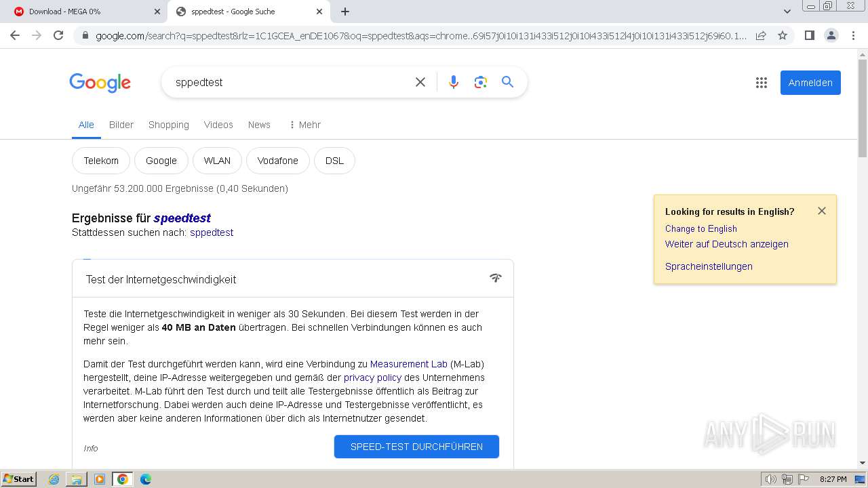868x488 pixels.
Task: Open the Chrome side panel
Action: point(809,35)
